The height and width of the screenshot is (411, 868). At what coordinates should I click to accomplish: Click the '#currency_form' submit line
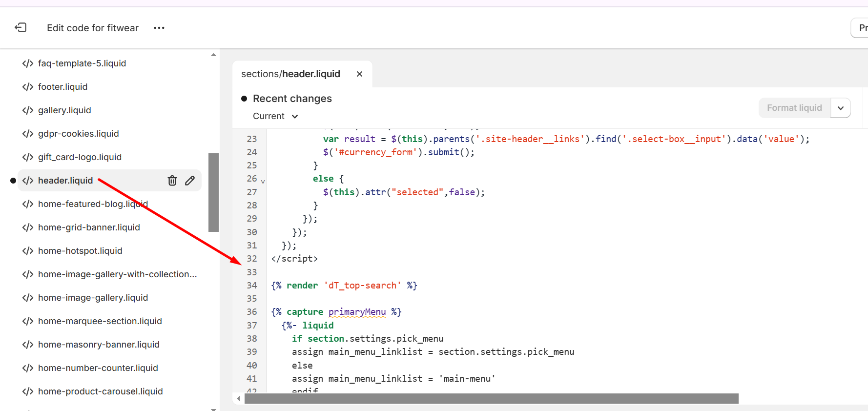[x=398, y=152]
